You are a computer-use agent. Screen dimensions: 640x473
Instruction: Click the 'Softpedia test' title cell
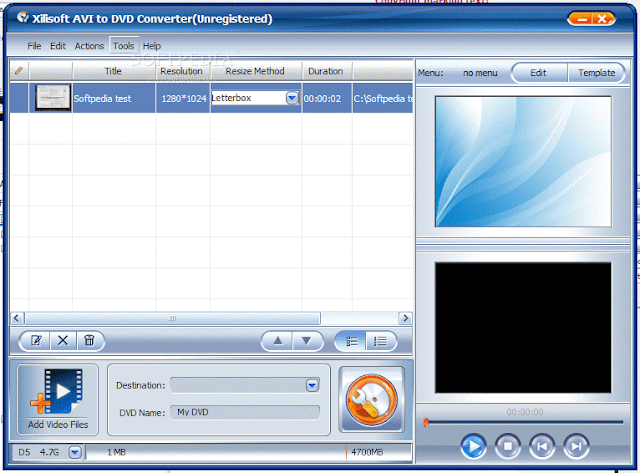coord(113,98)
